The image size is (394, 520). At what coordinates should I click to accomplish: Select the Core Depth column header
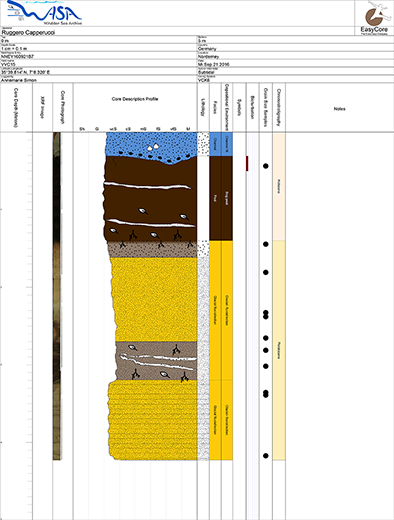[x=16, y=107]
